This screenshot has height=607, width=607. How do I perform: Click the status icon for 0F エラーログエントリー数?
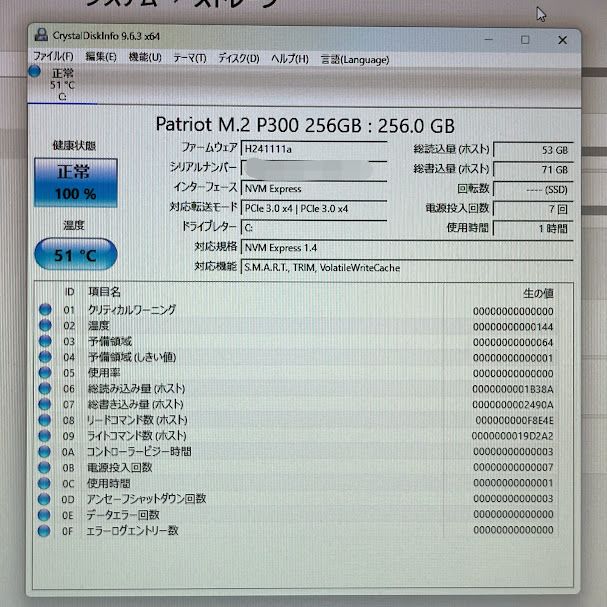(45, 530)
